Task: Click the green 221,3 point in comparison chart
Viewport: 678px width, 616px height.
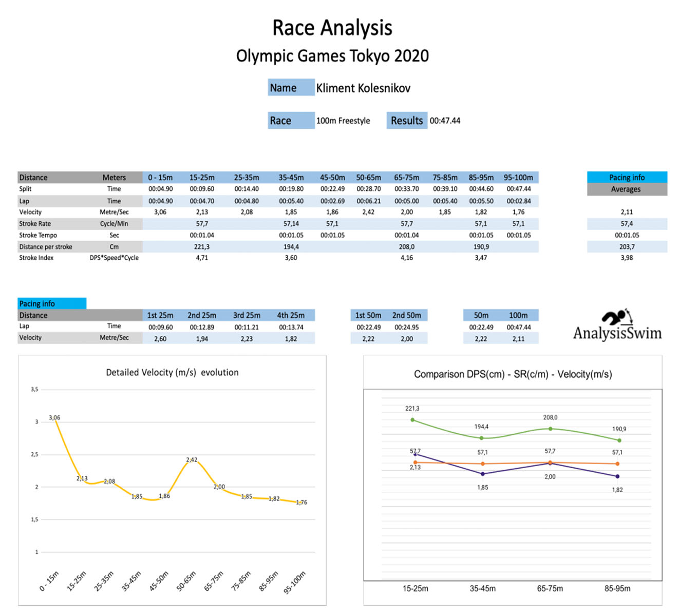Action: click(412, 420)
